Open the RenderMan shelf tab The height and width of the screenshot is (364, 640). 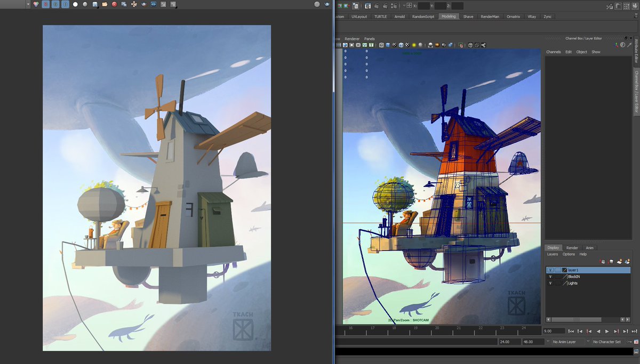pos(490,17)
